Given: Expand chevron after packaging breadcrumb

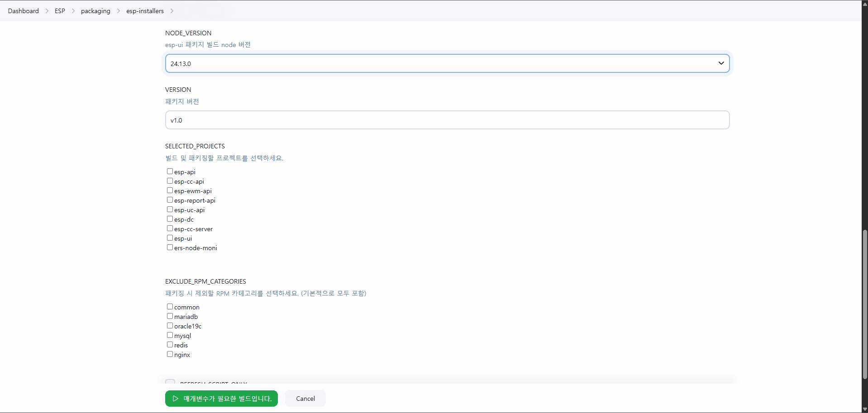Looking at the screenshot, I should [119, 11].
